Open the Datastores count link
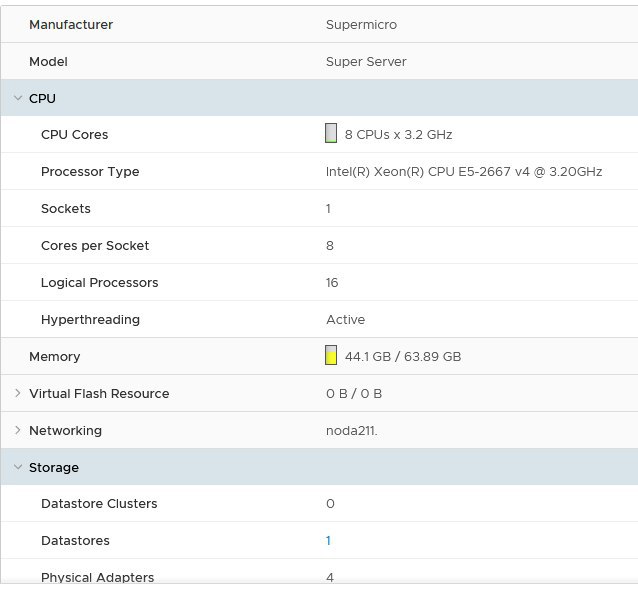Screen dimensions: 638x590 [328, 541]
